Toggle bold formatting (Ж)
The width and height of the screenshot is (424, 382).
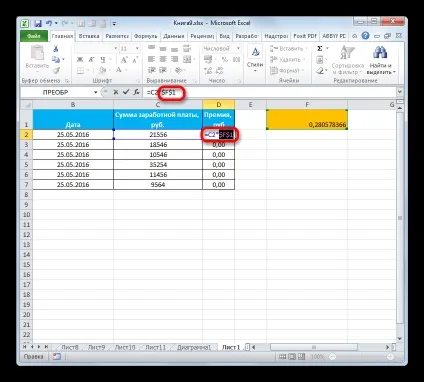point(80,60)
